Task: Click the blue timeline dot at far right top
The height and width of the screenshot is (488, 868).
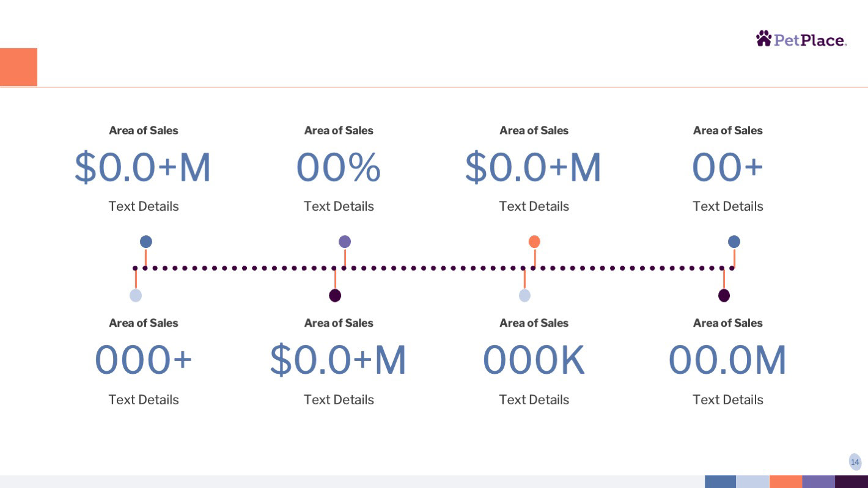Action: point(734,241)
